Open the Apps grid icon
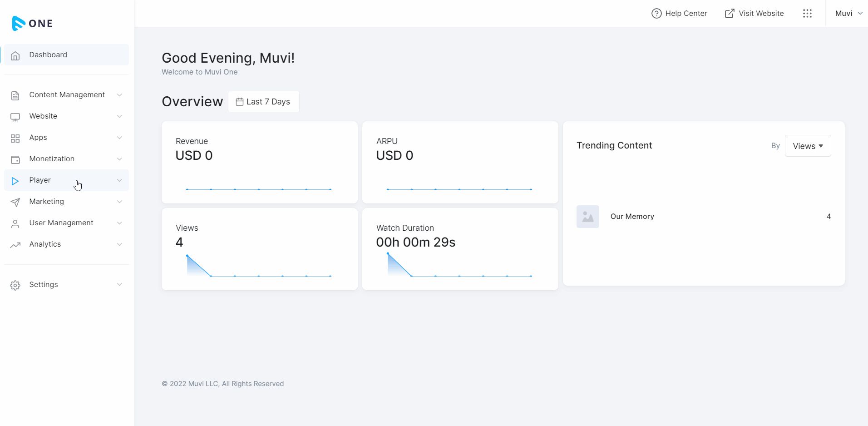Viewport: 868px width, 426px height. coord(15,138)
